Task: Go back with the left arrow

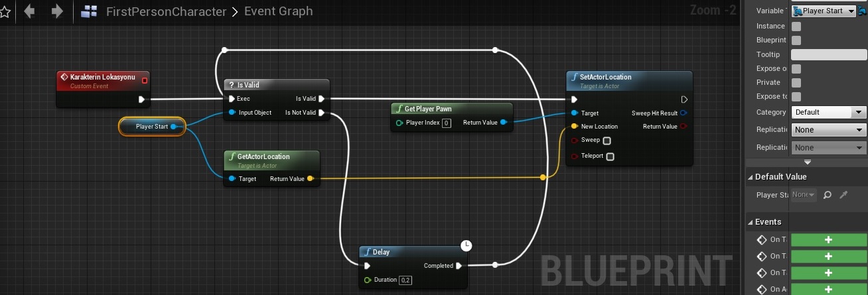Action: click(29, 11)
